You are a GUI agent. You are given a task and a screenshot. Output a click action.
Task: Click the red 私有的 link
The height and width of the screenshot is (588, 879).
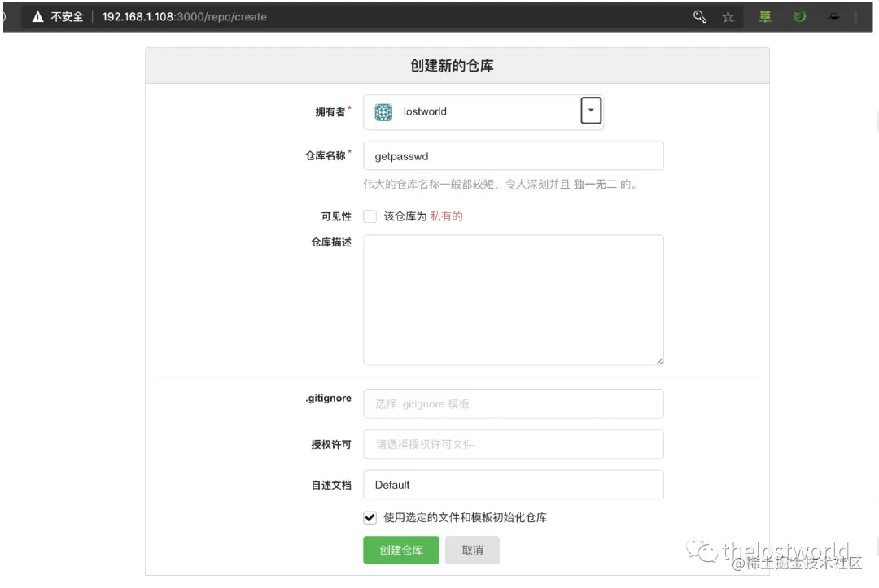[446, 216]
